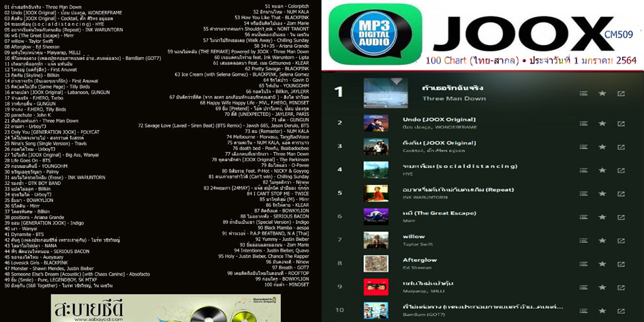Select "46 Lovesick Girls - BLACKPINK" in the track list

[x=36, y=263]
